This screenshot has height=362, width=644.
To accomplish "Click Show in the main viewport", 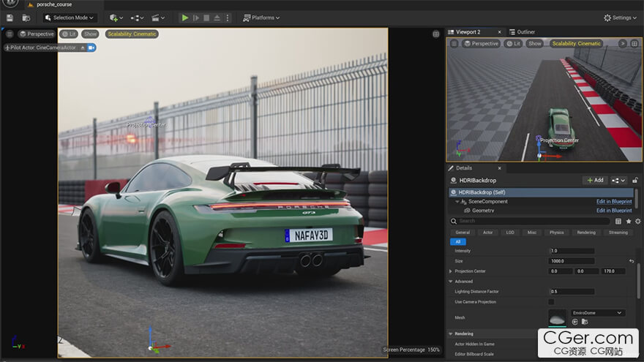I will 90,34.
